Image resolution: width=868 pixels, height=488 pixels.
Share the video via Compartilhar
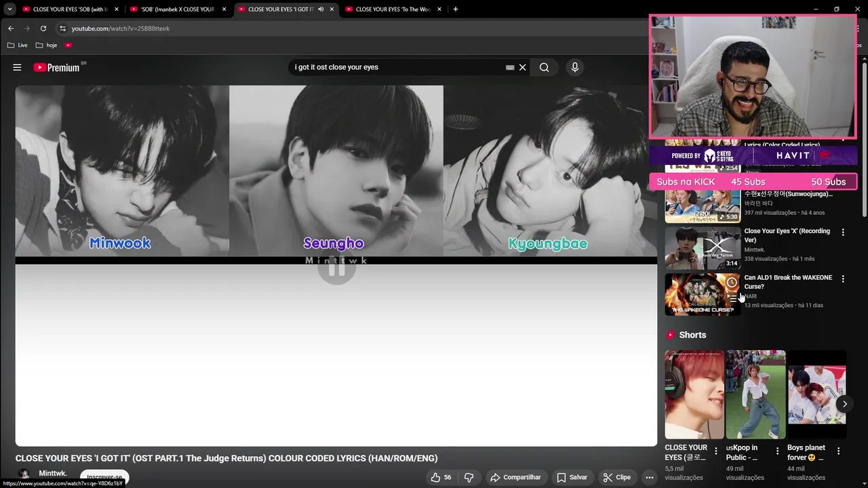[x=515, y=477]
